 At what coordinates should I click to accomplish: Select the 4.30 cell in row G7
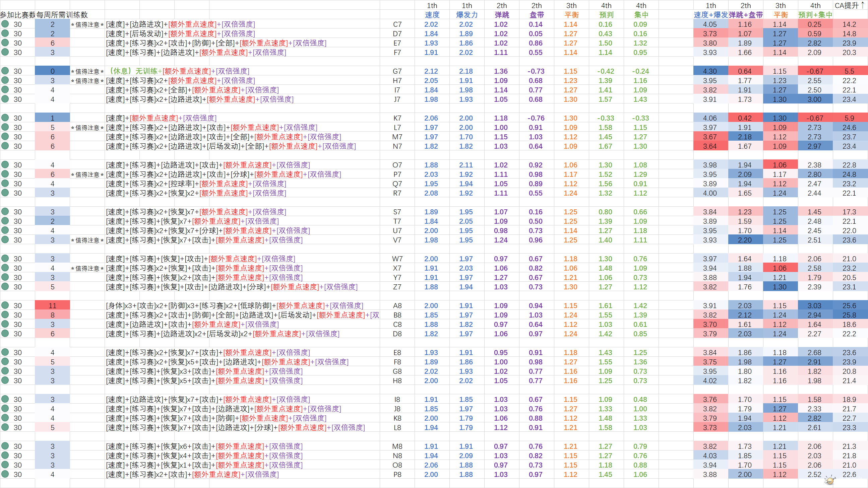point(710,71)
